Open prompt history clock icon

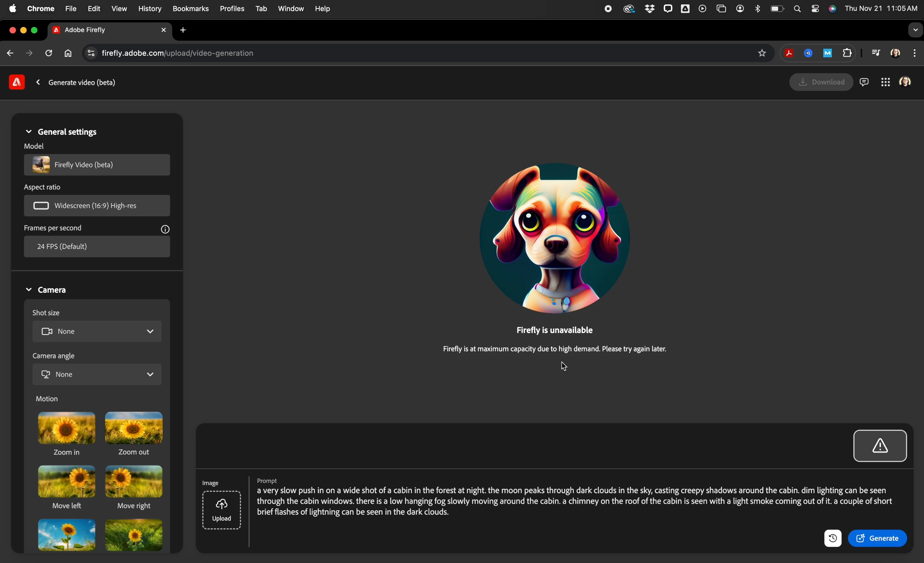pyautogui.click(x=833, y=539)
